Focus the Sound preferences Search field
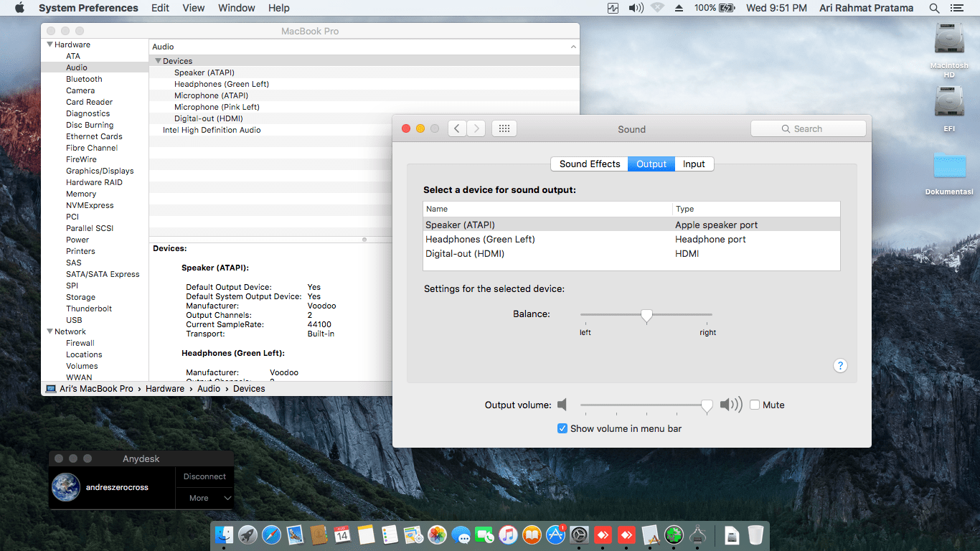 [x=809, y=128]
